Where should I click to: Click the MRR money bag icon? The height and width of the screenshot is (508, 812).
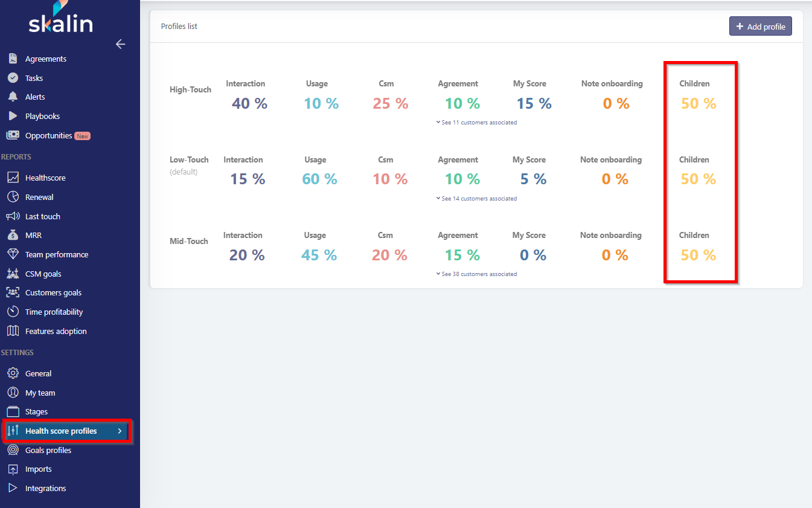click(13, 235)
